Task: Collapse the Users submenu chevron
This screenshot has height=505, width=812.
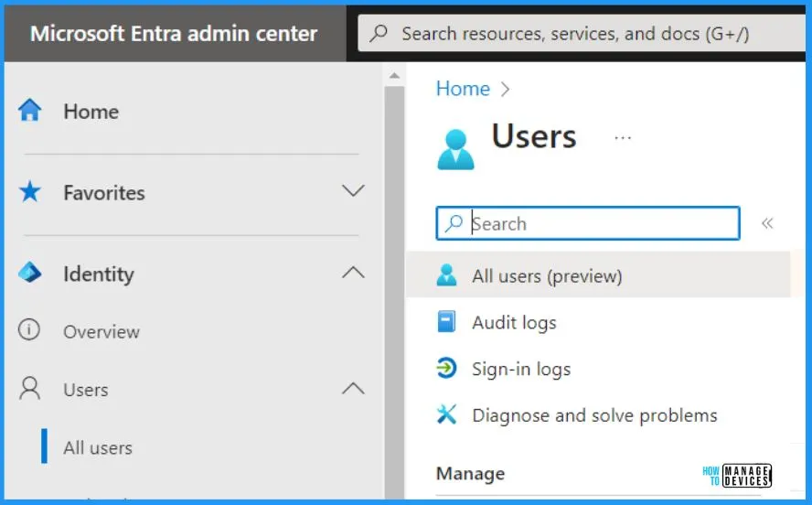Action: coord(353,389)
